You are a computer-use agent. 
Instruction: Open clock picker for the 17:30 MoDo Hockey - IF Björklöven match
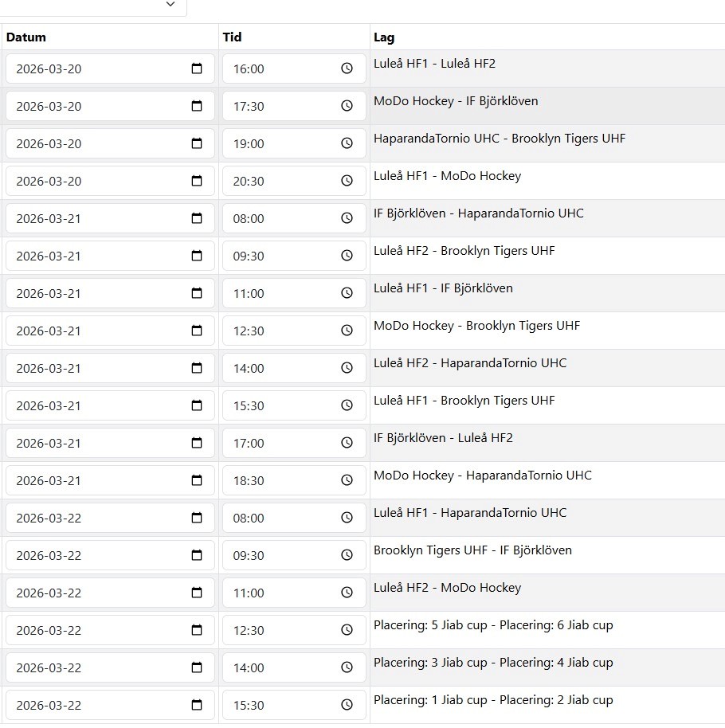[347, 106]
